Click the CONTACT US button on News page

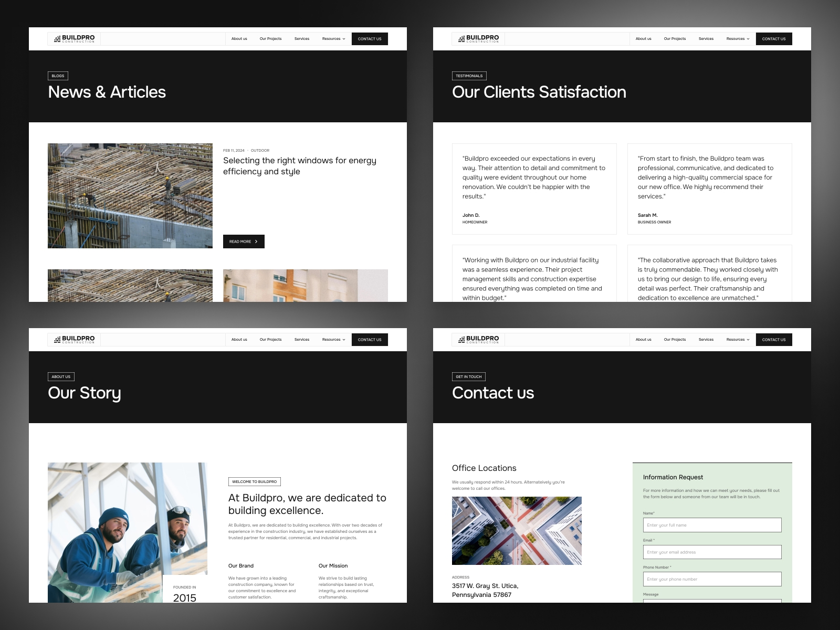(x=370, y=38)
